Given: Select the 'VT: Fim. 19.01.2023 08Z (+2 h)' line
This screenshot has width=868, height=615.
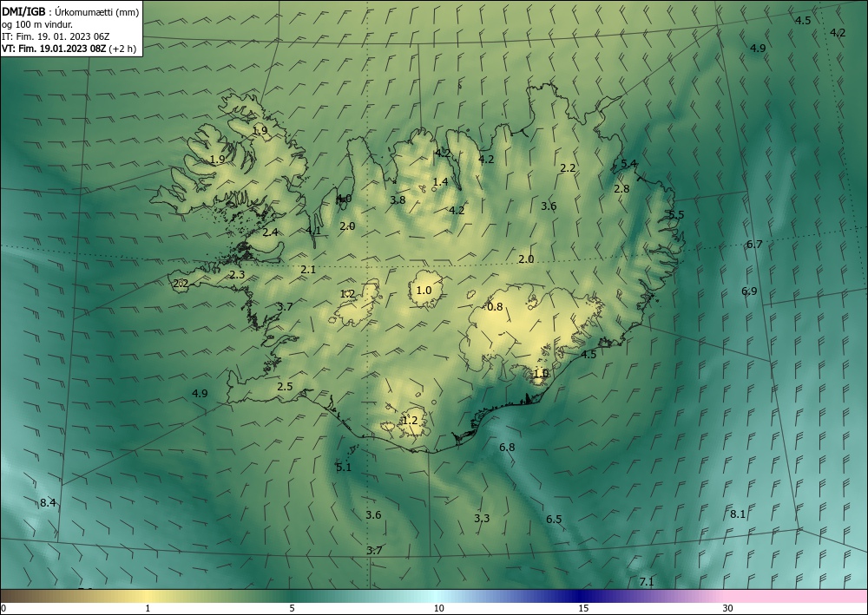Looking at the screenshot, I should (x=69, y=49).
